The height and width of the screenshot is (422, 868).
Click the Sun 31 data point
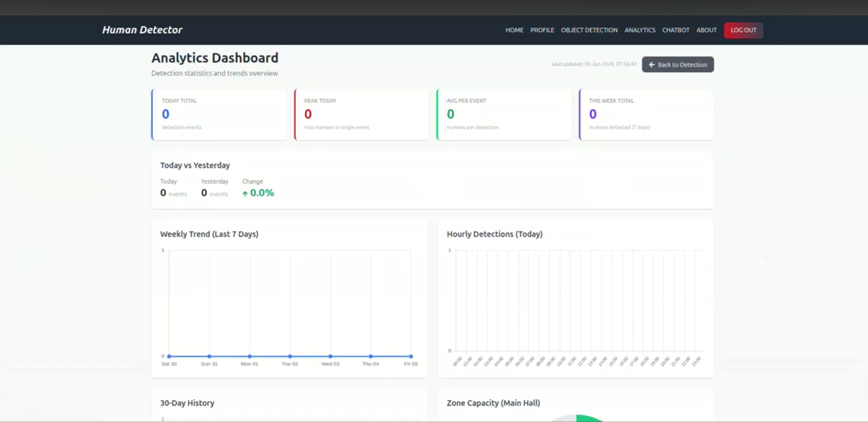pos(209,356)
